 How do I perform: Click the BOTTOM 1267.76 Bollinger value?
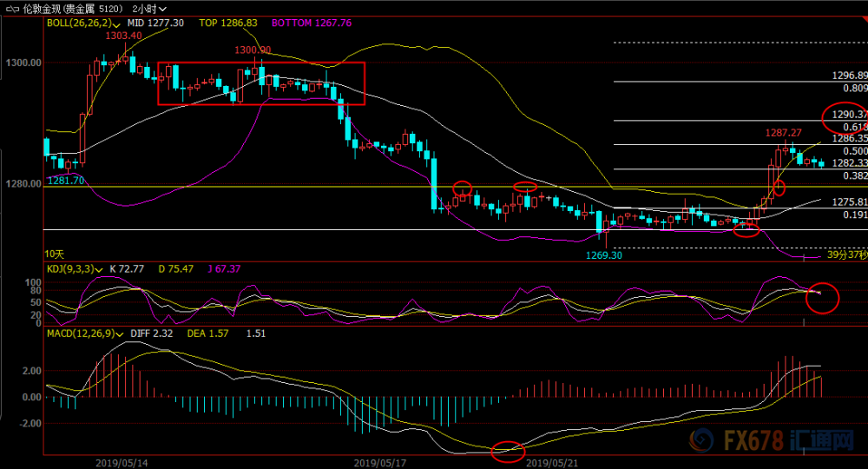coord(312,23)
